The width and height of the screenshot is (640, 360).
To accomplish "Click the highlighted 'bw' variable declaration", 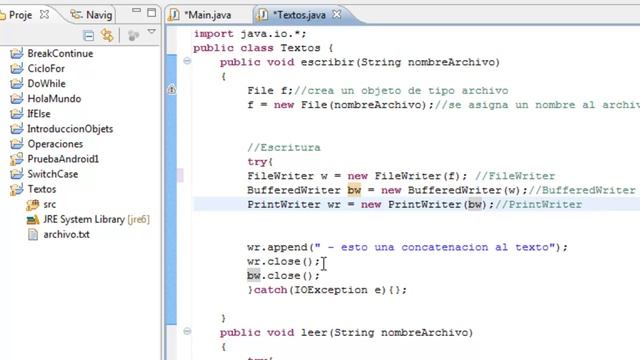I will [354, 190].
